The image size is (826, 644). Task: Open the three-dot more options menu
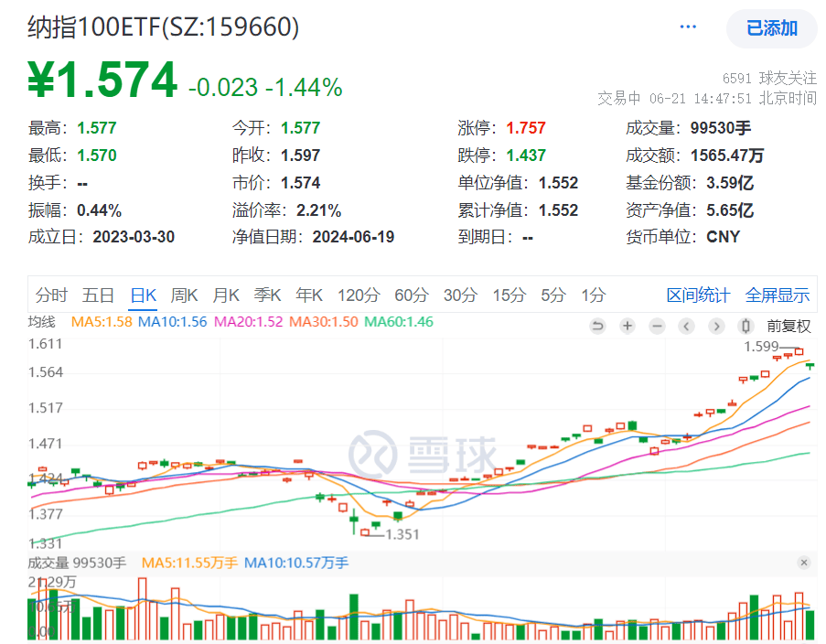pyautogui.click(x=688, y=27)
